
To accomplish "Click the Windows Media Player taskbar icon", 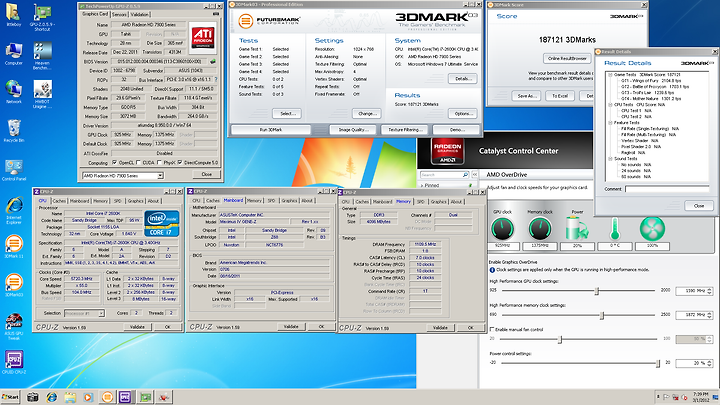I will [x=88, y=397].
